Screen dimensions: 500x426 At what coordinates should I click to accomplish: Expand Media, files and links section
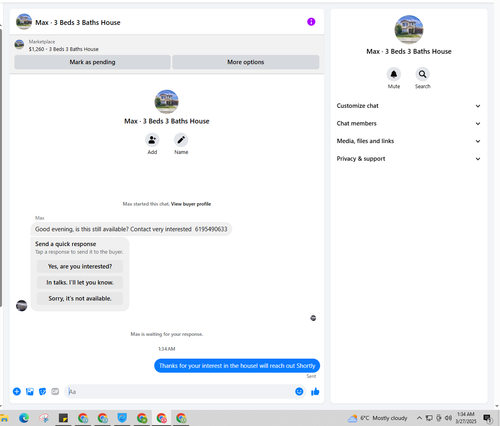(x=409, y=141)
